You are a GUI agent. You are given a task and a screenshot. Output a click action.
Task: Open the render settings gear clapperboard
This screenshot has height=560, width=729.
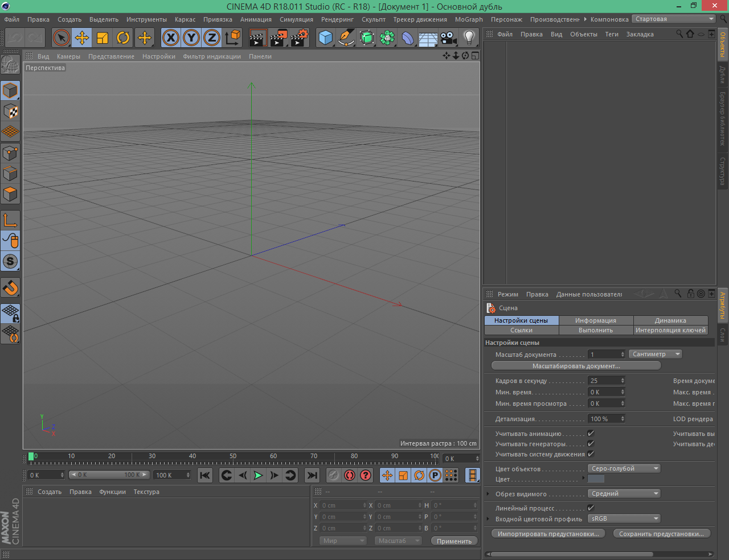[x=299, y=38]
